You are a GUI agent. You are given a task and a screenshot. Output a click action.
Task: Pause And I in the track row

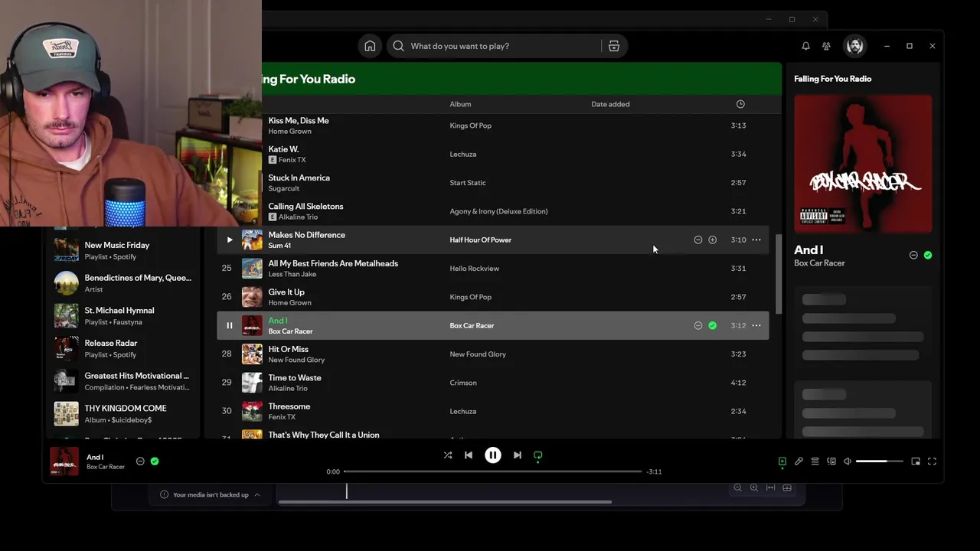coord(229,325)
